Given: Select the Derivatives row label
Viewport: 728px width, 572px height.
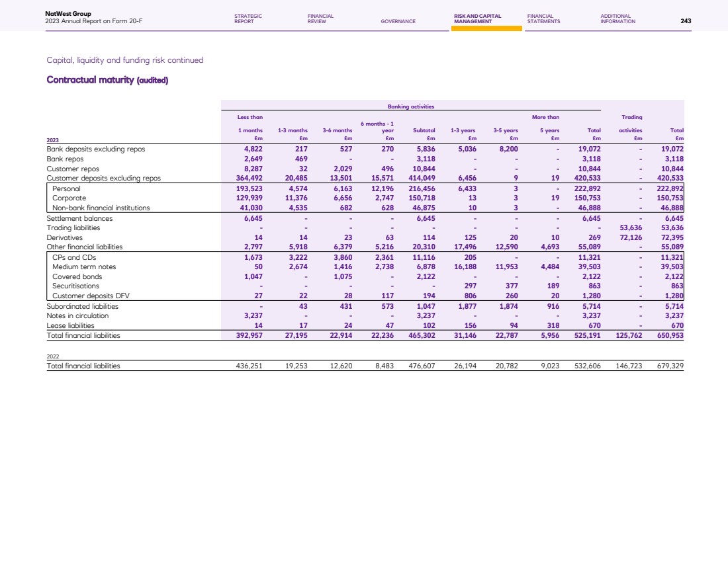Looking at the screenshot, I should tap(64, 237).
